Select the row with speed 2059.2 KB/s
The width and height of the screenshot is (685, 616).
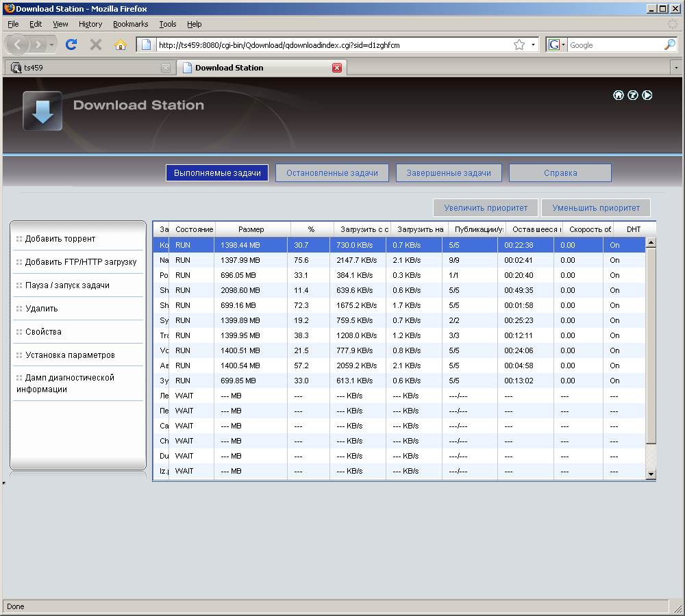click(399, 366)
